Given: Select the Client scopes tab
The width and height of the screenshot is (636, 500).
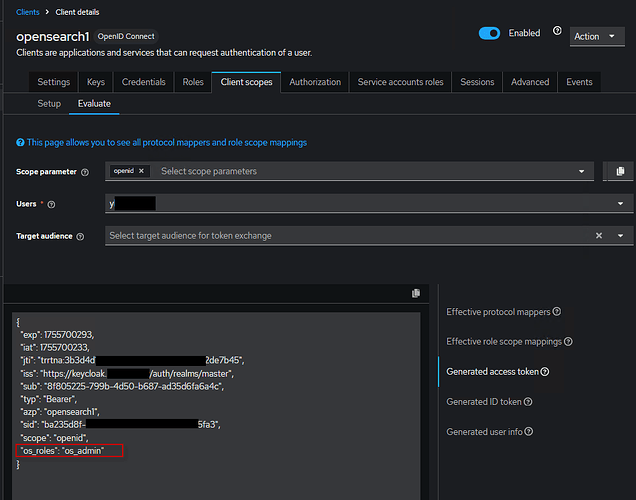Looking at the screenshot, I should tap(246, 82).
